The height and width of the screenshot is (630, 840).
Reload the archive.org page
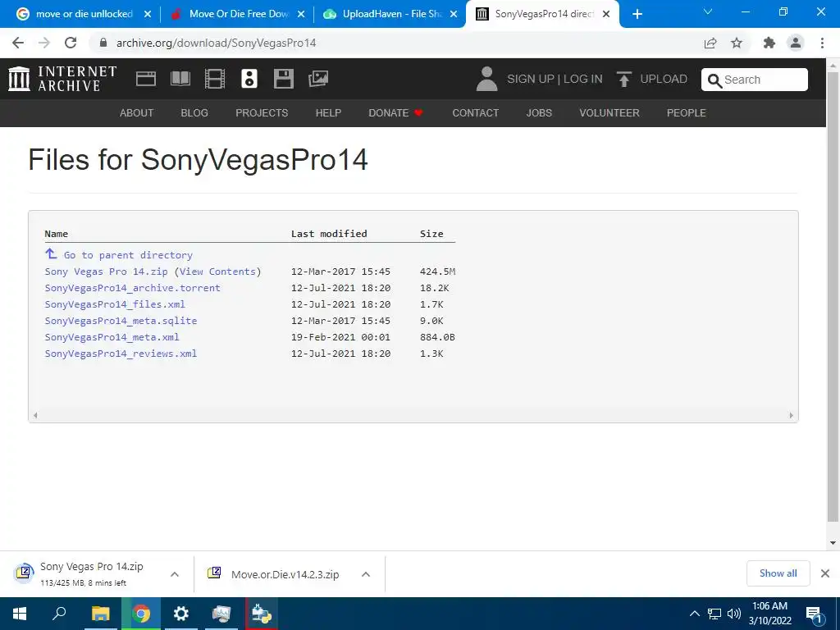pos(71,43)
